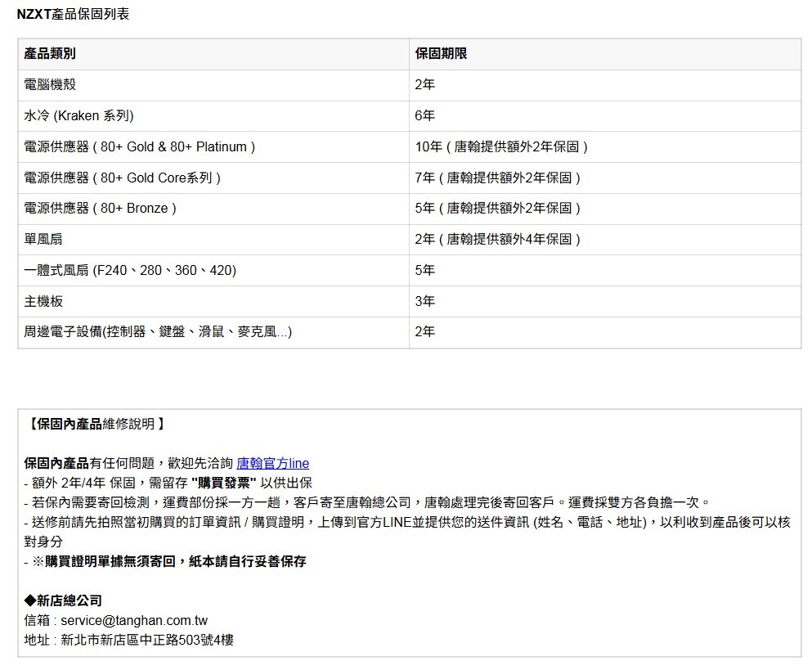Click the 電腦機殼 table cell
The height and width of the screenshot is (670, 812).
pos(213,85)
